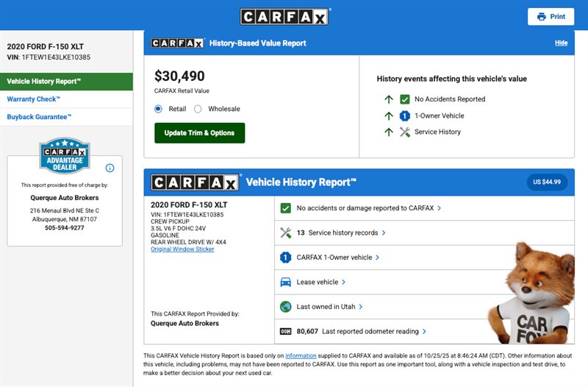Select the Retail radio button
588x387 pixels.
pos(158,109)
